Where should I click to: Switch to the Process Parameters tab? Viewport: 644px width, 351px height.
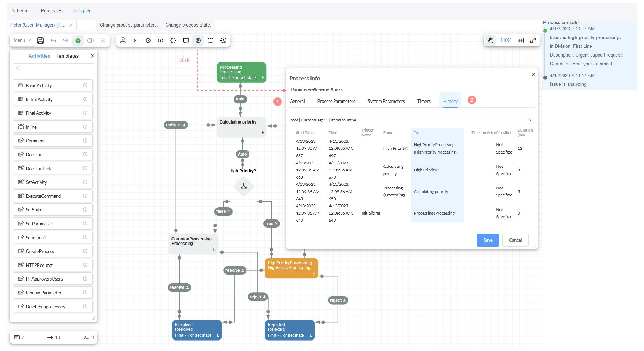tap(336, 101)
